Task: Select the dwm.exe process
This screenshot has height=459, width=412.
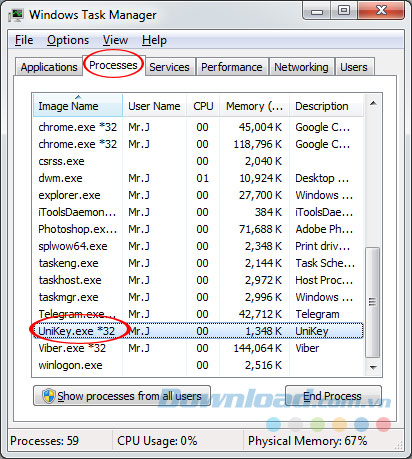Action: coord(198,178)
